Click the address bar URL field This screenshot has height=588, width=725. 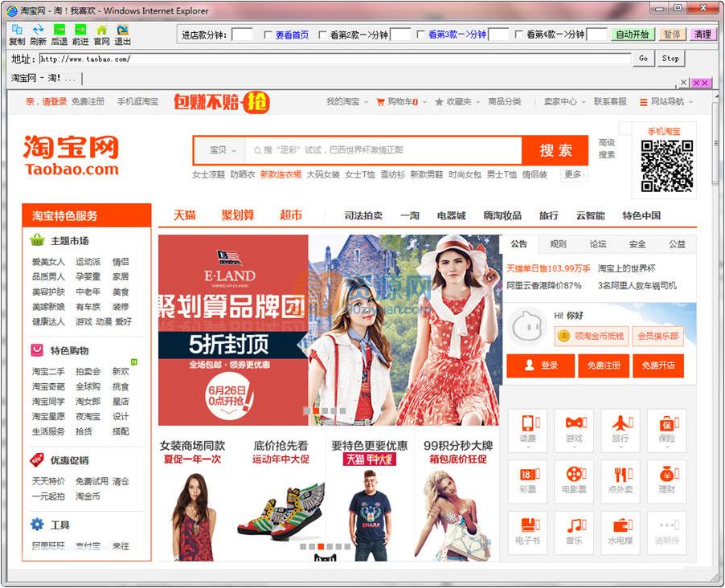pyautogui.click(x=334, y=59)
